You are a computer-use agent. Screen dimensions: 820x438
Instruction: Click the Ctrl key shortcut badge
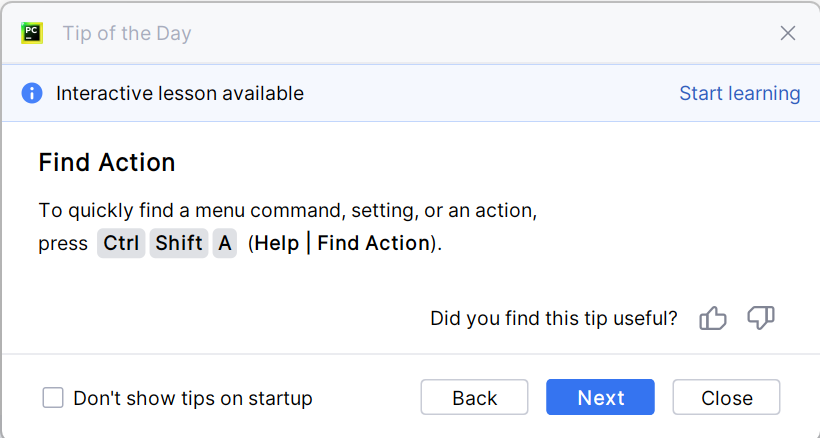tap(122, 243)
